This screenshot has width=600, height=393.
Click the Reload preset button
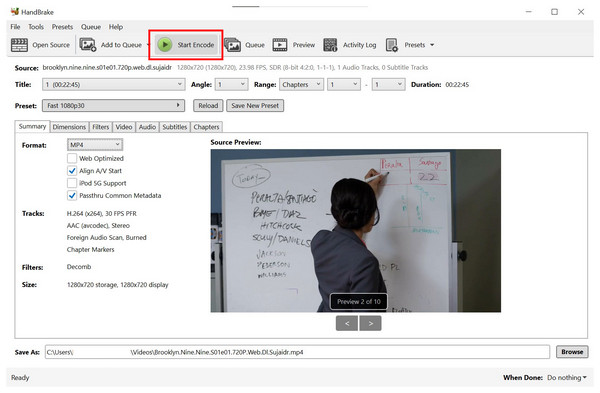208,106
